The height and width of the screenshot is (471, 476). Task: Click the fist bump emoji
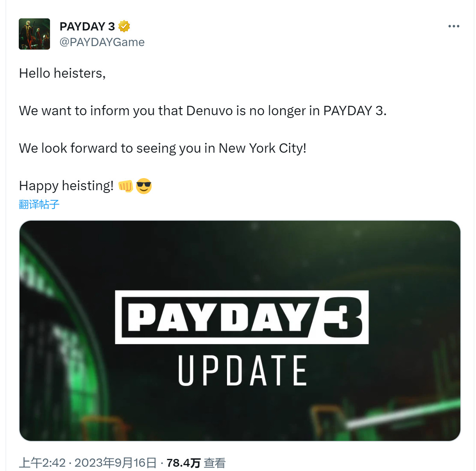point(126,186)
